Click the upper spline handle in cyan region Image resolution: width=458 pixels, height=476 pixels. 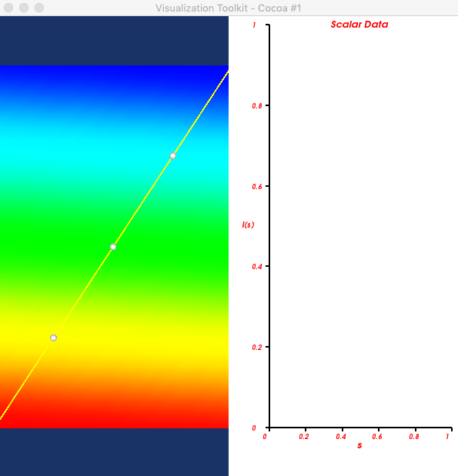point(172,156)
